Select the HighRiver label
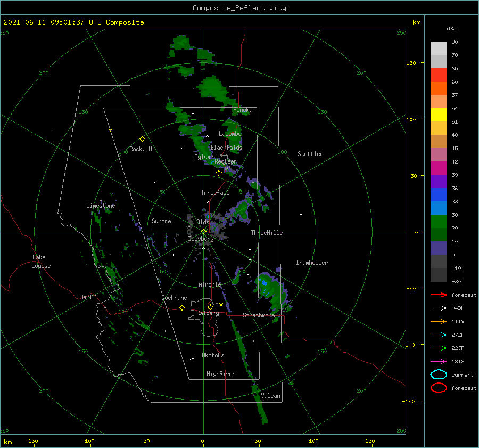479x448 pixels. [221, 374]
